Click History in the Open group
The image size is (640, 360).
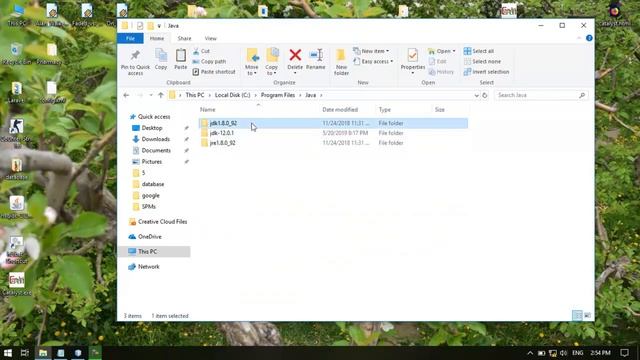pos(441,72)
